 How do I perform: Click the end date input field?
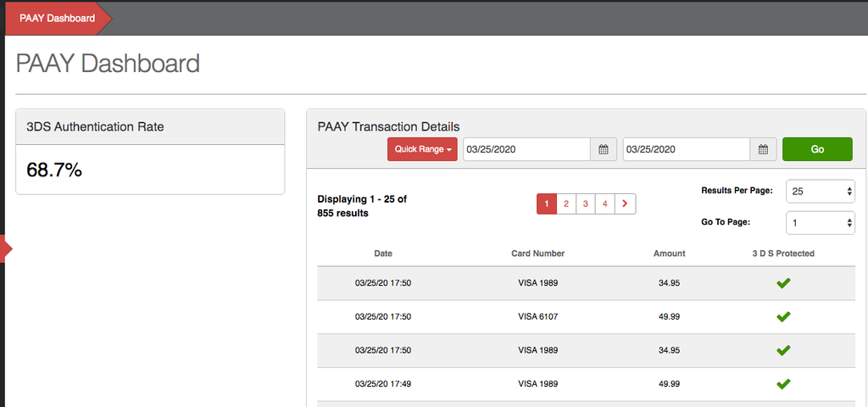pos(686,149)
